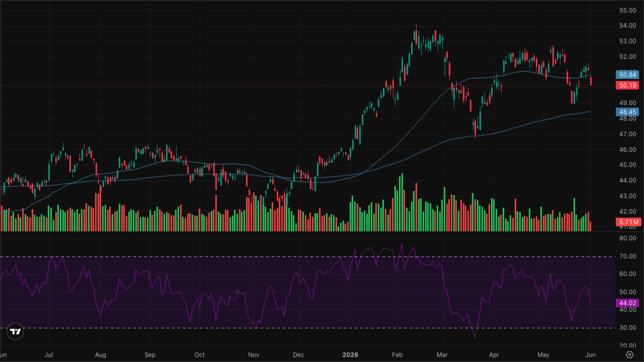Select the 48.45 moving average price tag
The width and height of the screenshot is (644, 362).
point(627,112)
